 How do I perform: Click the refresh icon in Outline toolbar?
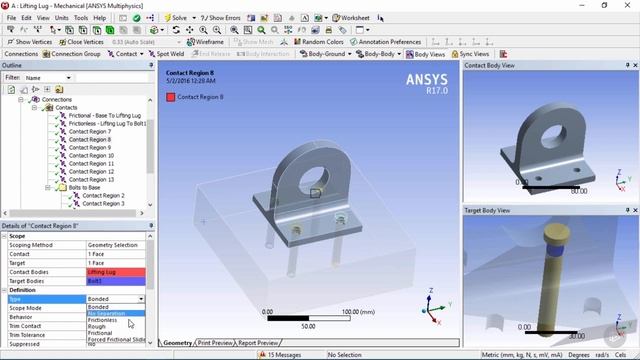click(11, 89)
